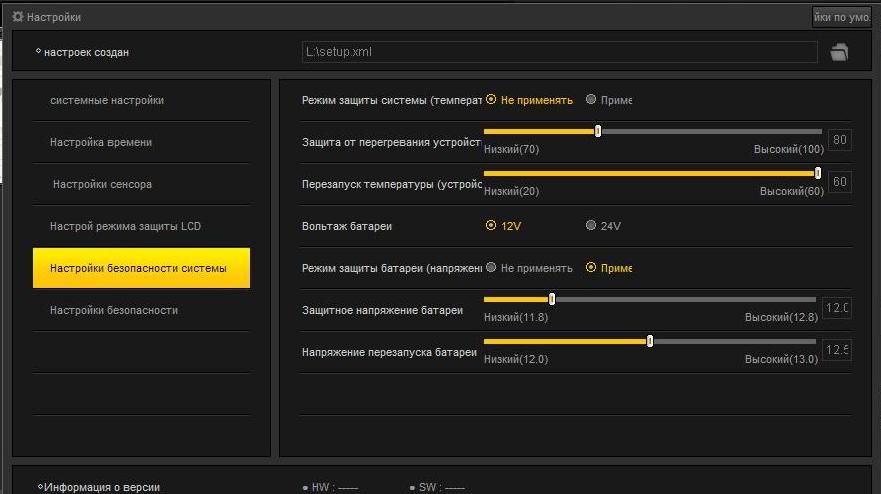881x494 pixels.
Task: Click the restart temperature slider handle
Action: coord(818,173)
